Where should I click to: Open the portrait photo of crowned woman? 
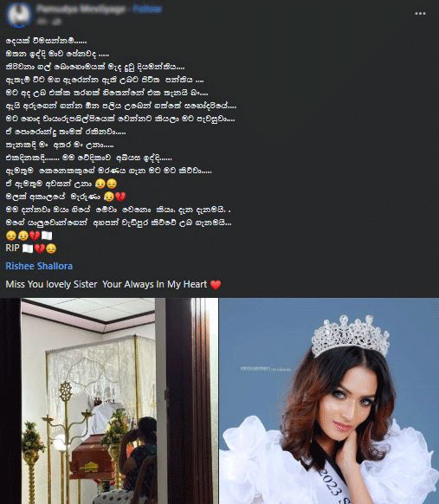click(x=329, y=401)
